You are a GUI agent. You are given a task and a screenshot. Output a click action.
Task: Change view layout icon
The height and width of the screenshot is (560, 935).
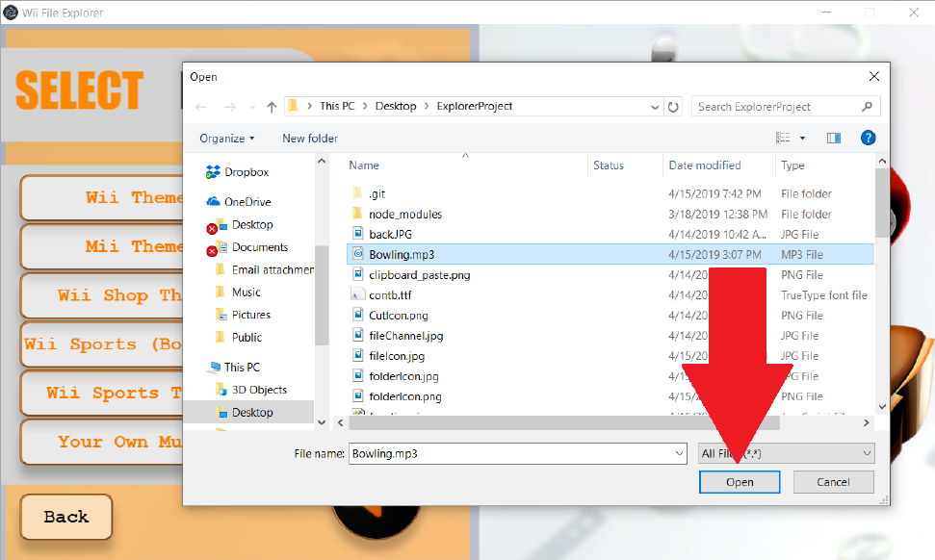(x=783, y=139)
